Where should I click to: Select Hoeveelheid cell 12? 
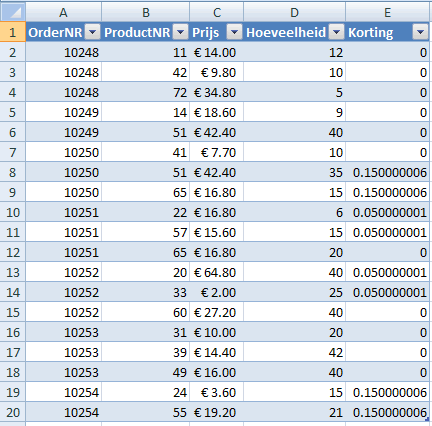[x=294, y=52]
